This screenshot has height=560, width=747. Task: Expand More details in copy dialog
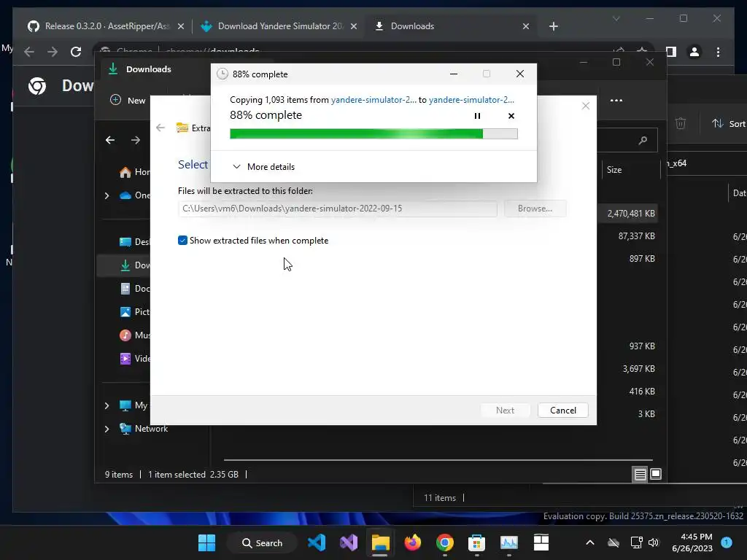coord(263,167)
